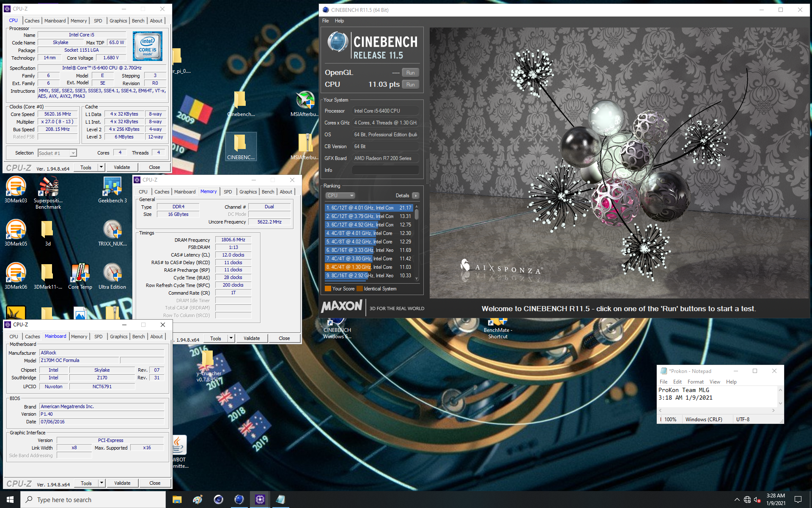Click the Intel Core i5 logo in CPU-Z

(147, 46)
